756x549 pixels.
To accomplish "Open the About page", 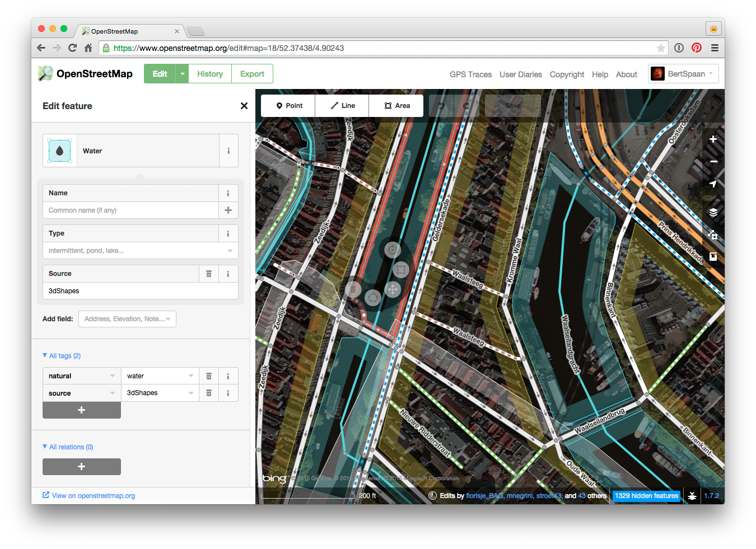I will (627, 74).
